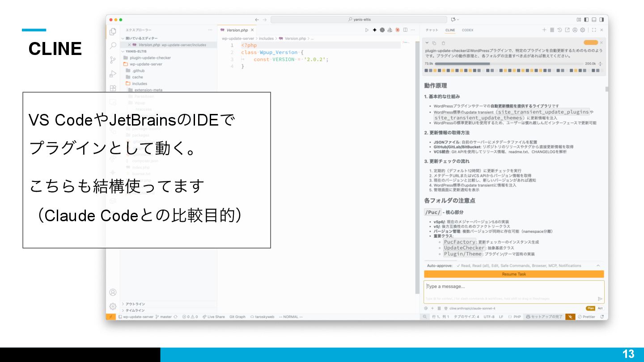Open the Copilot chat dropdown in title bar
This screenshot has width=644, height=362.
(x=455, y=20)
